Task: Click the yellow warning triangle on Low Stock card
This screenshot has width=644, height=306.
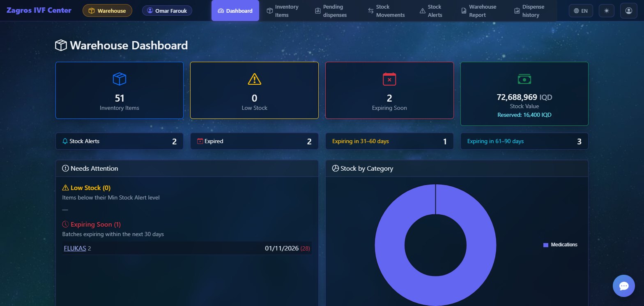Action: 254,79
